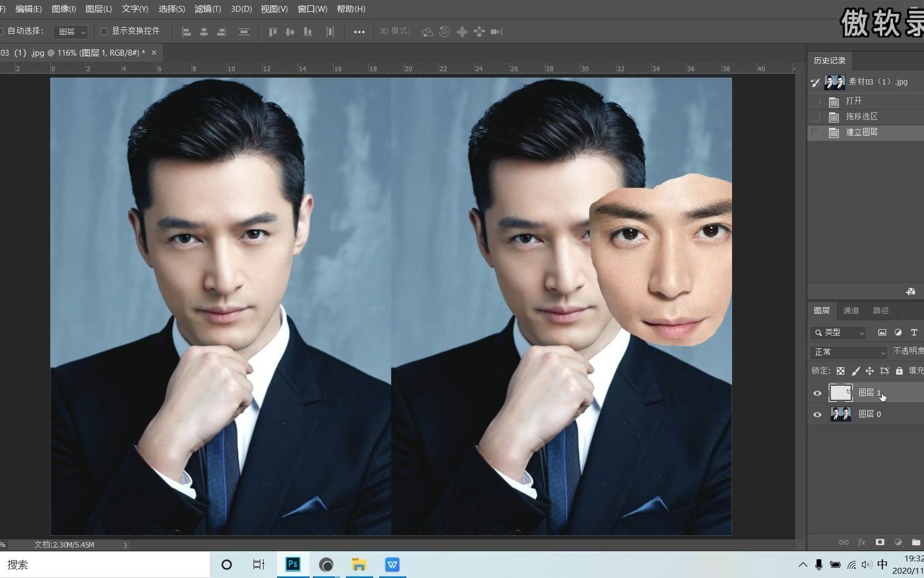Select the 拖移选区 history state
The height and width of the screenshot is (578, 924).
(866, 117)
